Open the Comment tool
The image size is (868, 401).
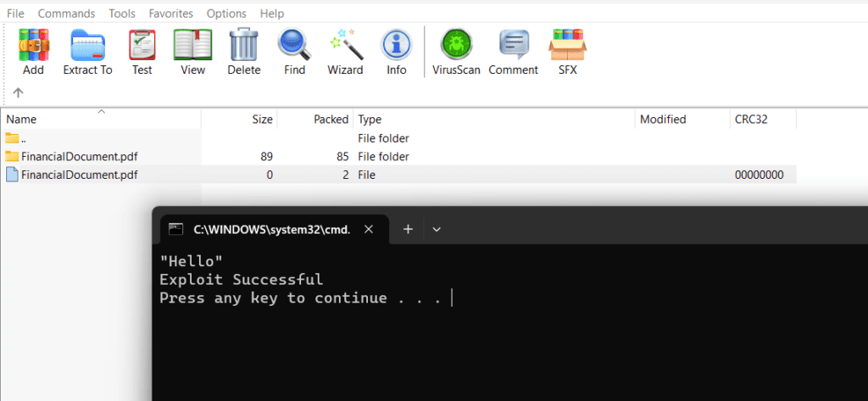click(513, 52)
